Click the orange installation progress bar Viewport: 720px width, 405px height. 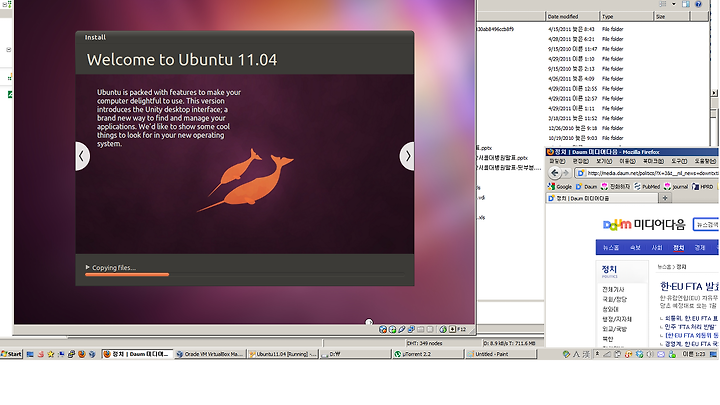[127, 275]
